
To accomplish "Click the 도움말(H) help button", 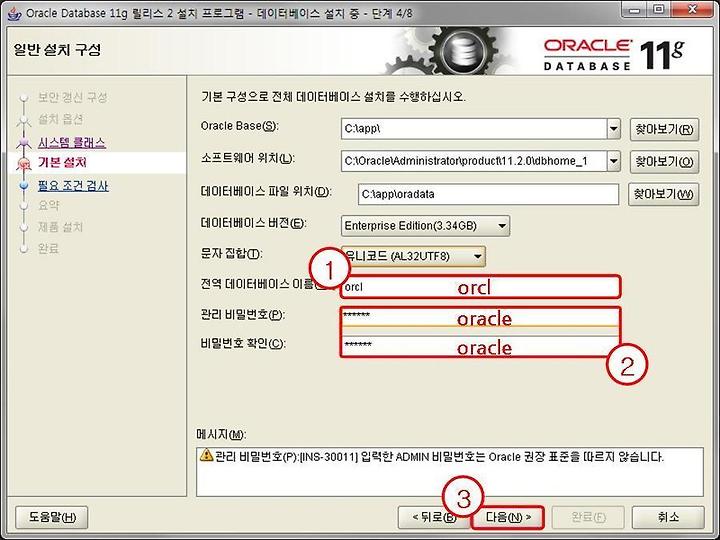I will [52, 518].
